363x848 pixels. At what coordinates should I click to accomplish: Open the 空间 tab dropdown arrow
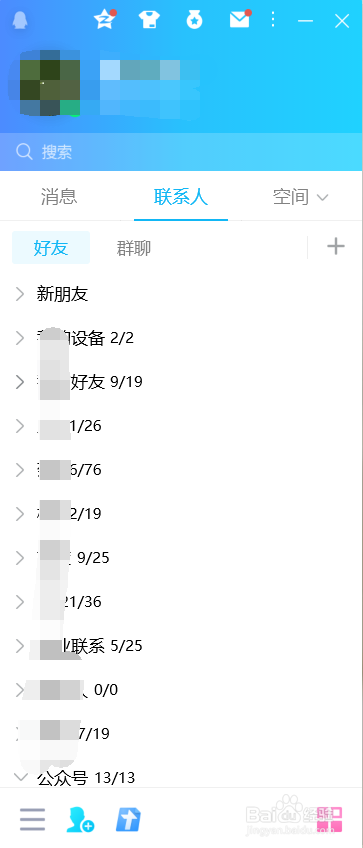click(322, 197)
